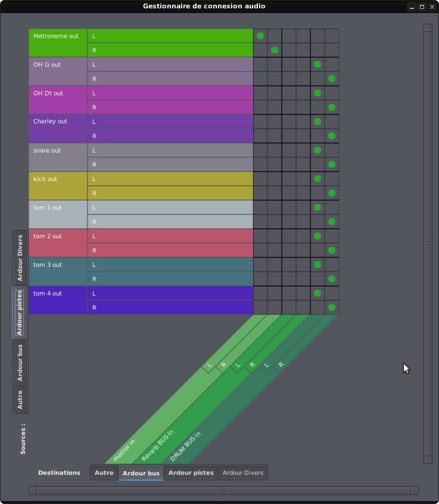The height and width of the screenshot is (504, 439).
Task: Disconnect snare out L from DRUM BUS L
Action: tap(317, 150)
